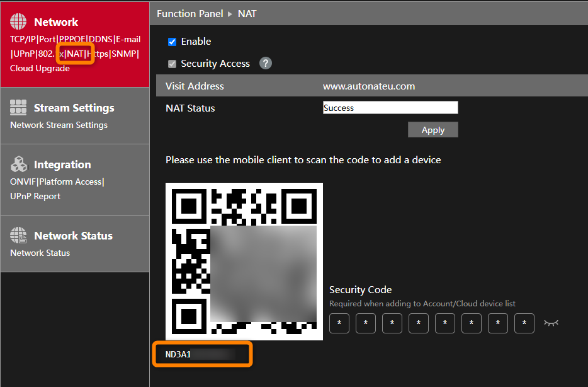Open Cloud Upgrade link
Image resolution: width=588 pixels, height=387 pixels.
point(40,68)
